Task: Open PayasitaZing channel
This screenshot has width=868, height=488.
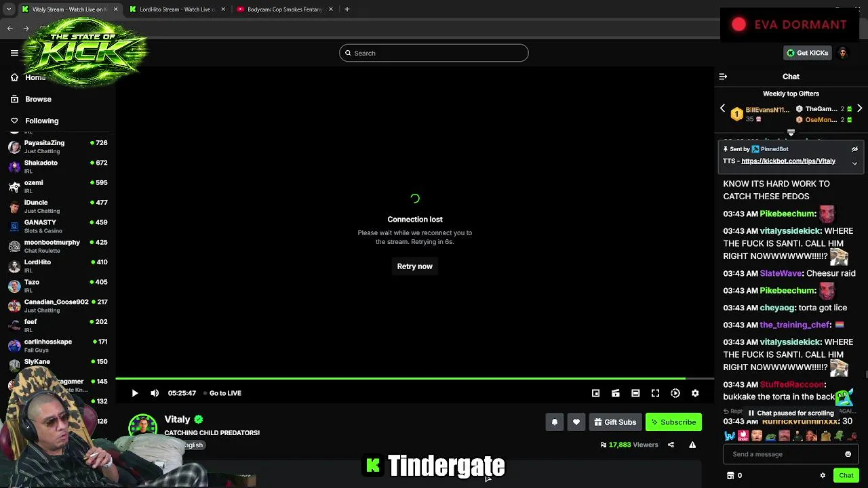Action: click(x=58, y=147)
